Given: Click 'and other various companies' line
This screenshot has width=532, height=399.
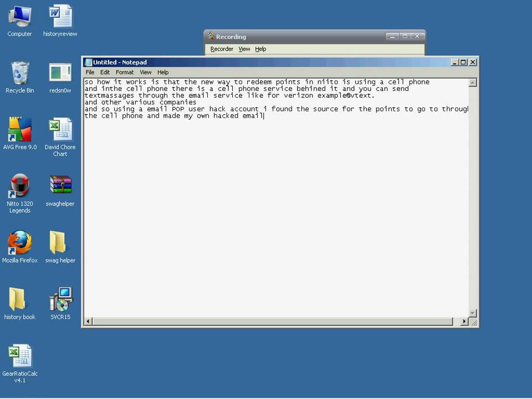Looking at the screenshot, I should (140, 103).
